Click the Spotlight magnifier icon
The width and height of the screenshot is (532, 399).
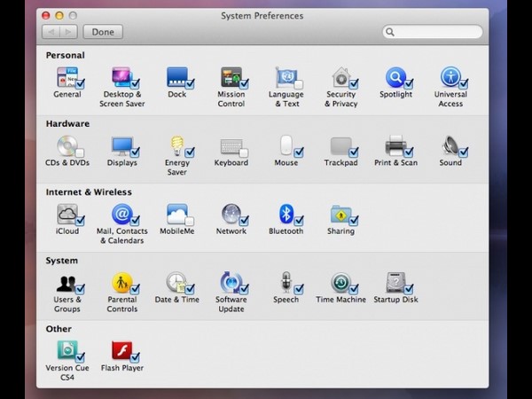[395, 77]
